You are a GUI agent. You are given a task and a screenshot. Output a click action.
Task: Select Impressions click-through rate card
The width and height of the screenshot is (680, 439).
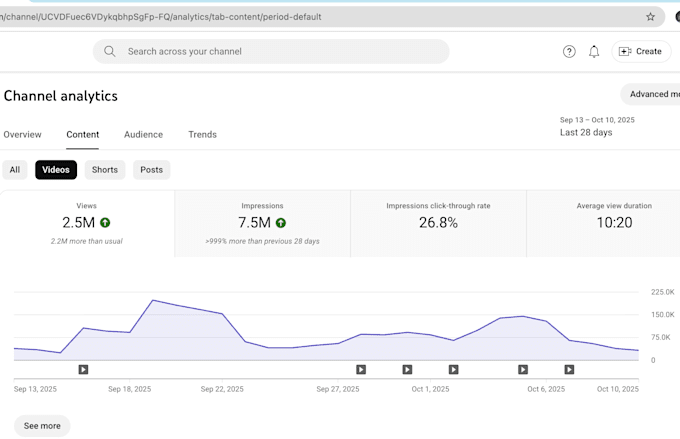[438, 223]
